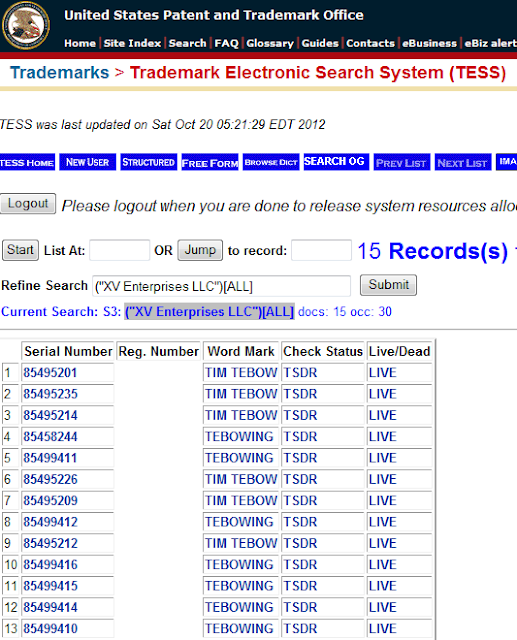
Task: Open TSDR status link in row 13
Action: pos(300,629)
